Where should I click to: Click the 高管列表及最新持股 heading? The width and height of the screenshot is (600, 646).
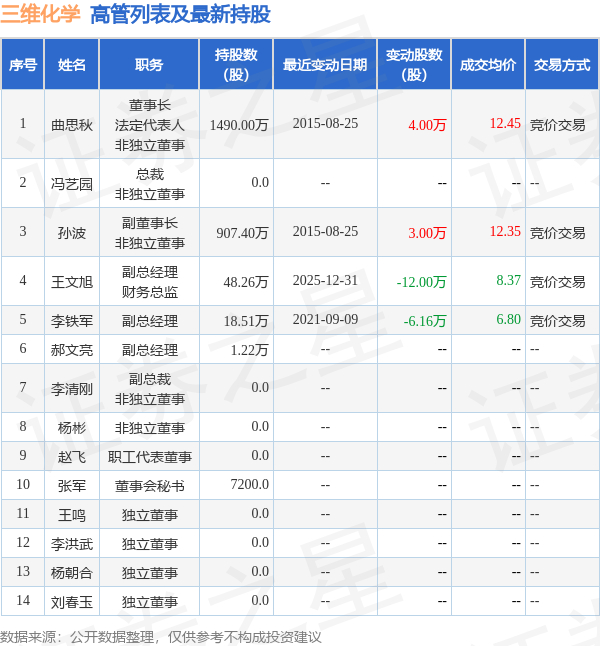[180, 14]
